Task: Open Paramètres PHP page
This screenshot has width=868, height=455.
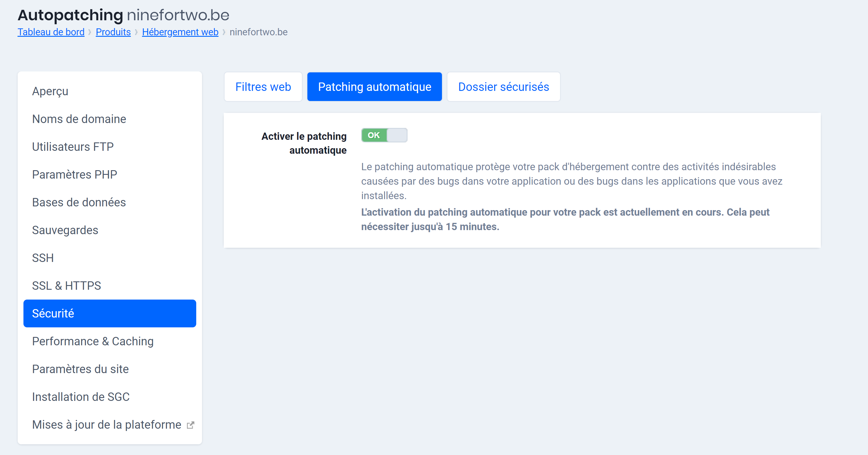Action: point(74,174)
